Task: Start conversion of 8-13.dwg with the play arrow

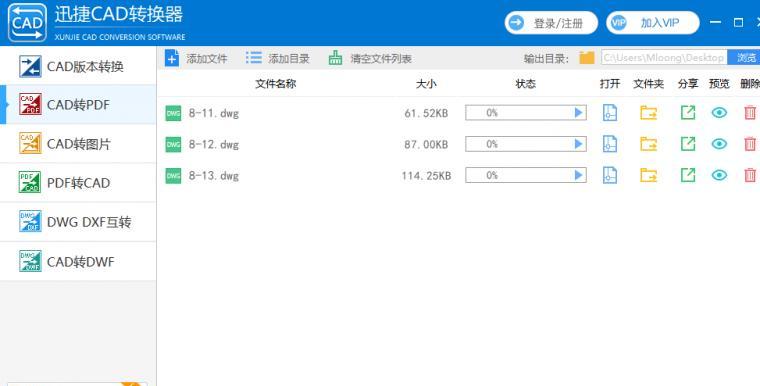Action: coord(578,175)
